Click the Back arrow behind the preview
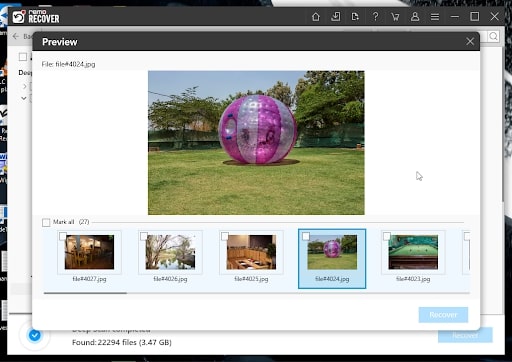 pyautogui.click(x=16, y=36)
